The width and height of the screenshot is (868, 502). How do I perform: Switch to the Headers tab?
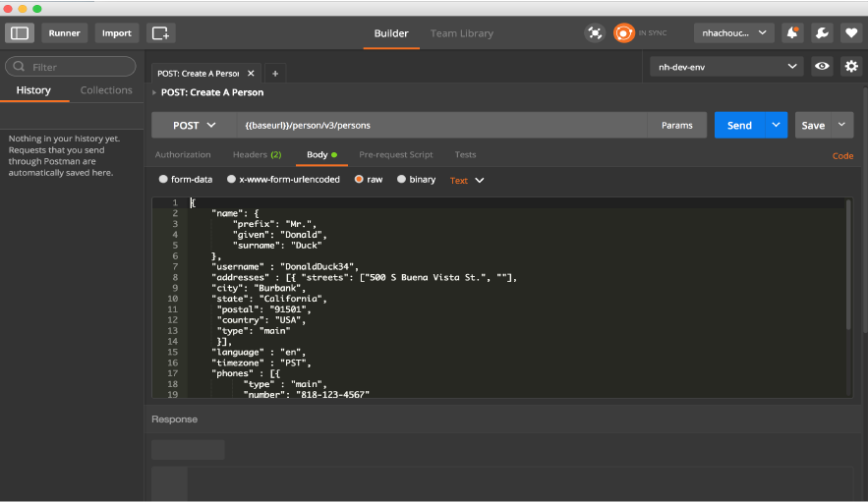(x=257, y=154)
